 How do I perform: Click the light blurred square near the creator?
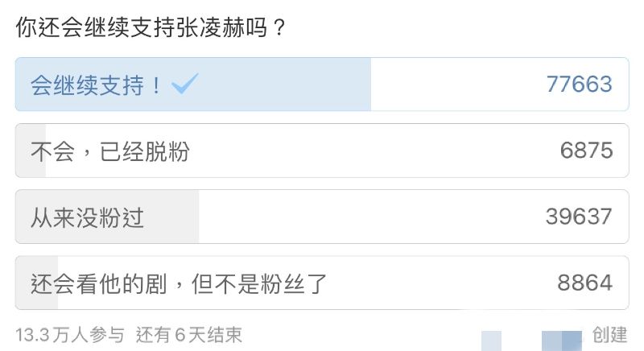pyautogui.click(x=492, y=339)
